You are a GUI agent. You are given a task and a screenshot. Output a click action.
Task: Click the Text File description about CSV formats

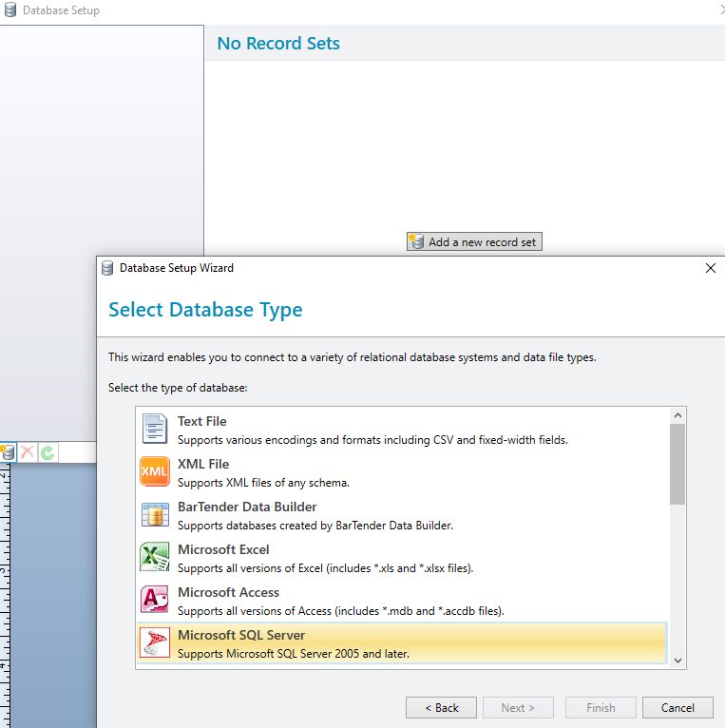pyautogui.click(x=372, y=440)
